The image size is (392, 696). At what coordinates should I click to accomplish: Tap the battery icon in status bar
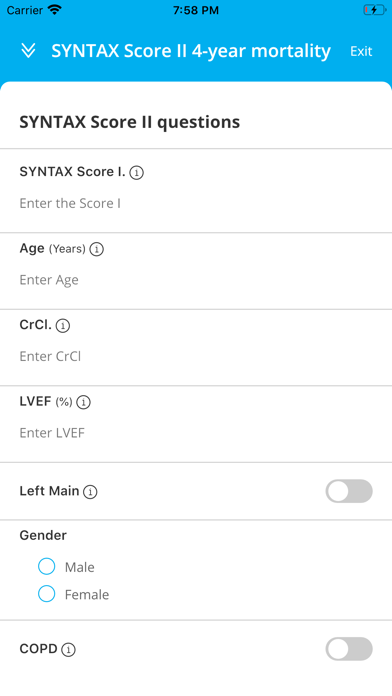pos(375,10)
